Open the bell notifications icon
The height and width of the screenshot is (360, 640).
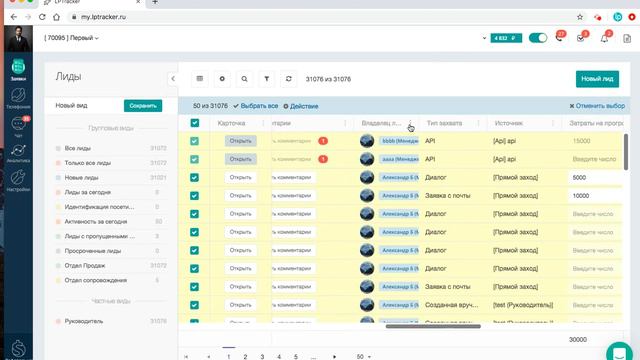604,38
